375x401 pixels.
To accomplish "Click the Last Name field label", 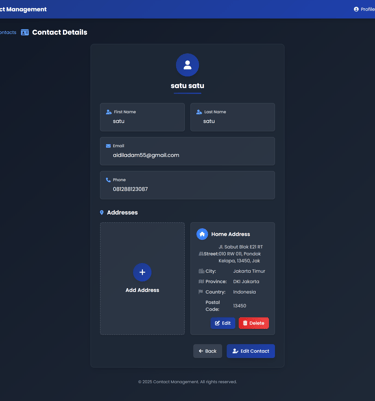I will [215, 112].
